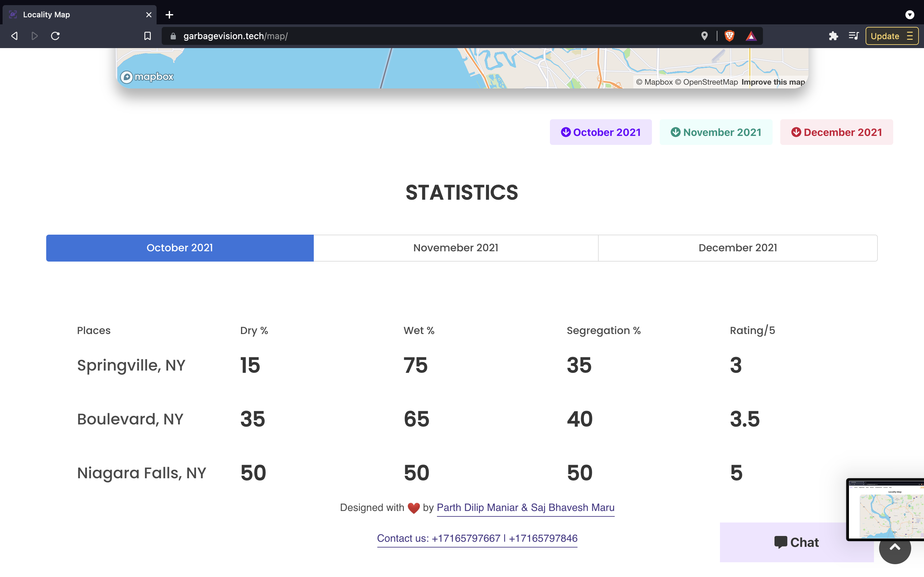Click the Brave Rewards triangle icon
This screenshot has height=577, width=924.
751,36
